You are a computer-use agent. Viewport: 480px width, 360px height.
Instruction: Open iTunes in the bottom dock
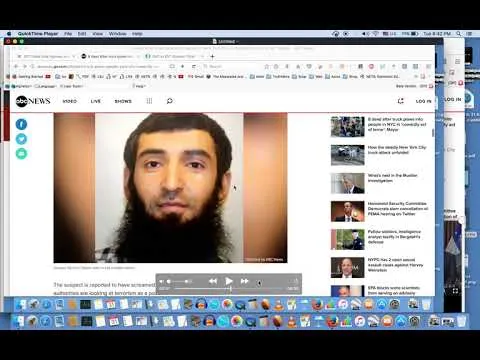tap(359, 321)
